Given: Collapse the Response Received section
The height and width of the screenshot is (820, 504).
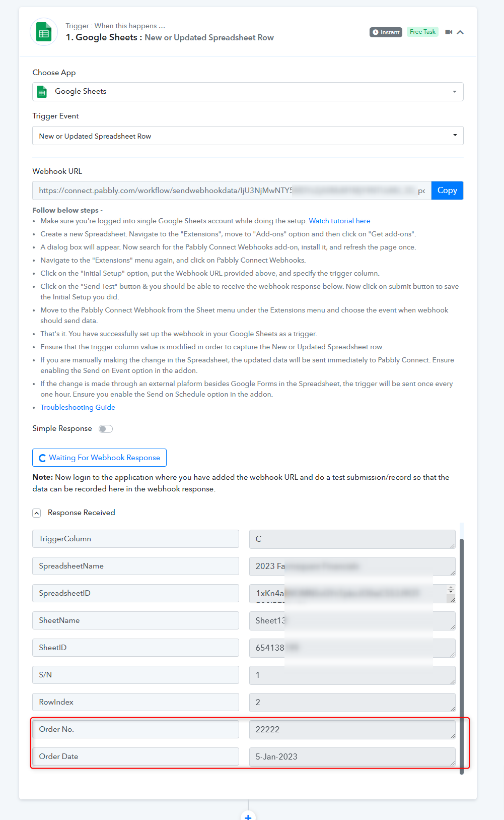Looking at the screenshot, I should point(37,513).
